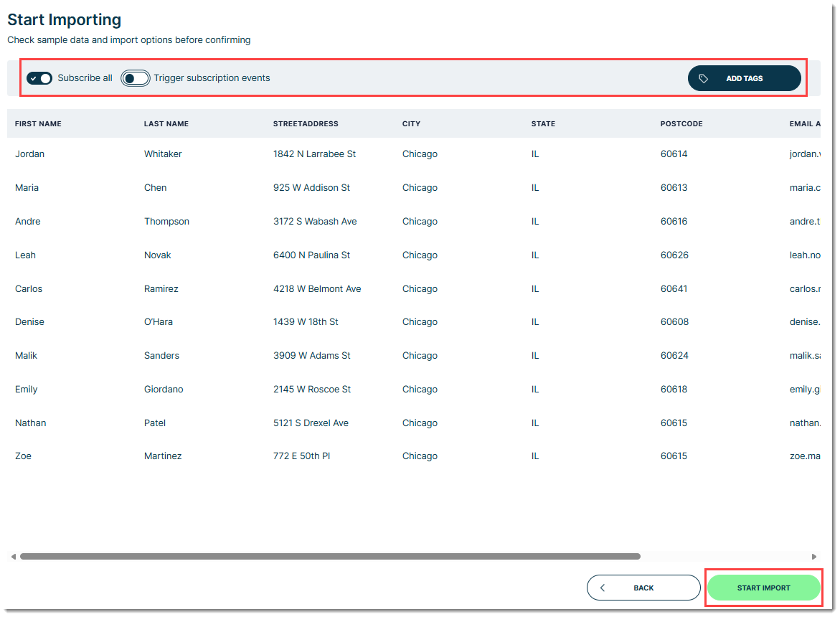This screenshot has width=840, height=617.
Task: Click address 1439 W 18th St
Action: click(x=306, y=322)
